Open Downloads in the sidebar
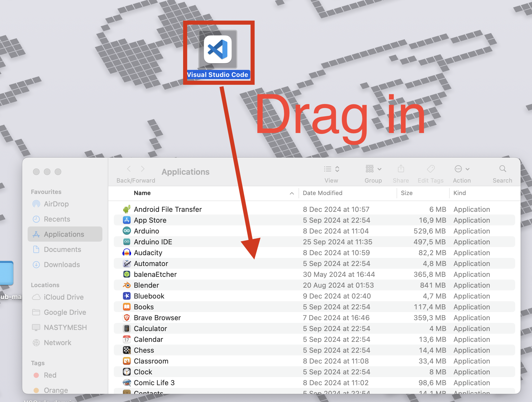 click(65, 264)
